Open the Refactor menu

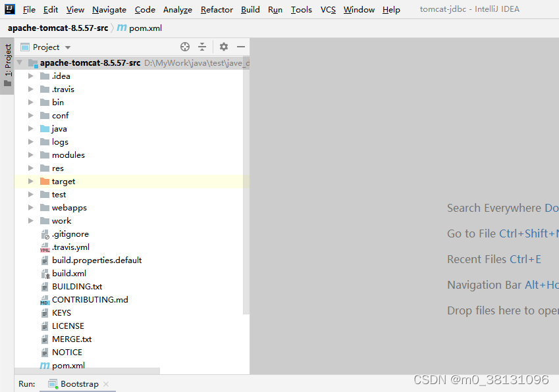pos(217,10)
